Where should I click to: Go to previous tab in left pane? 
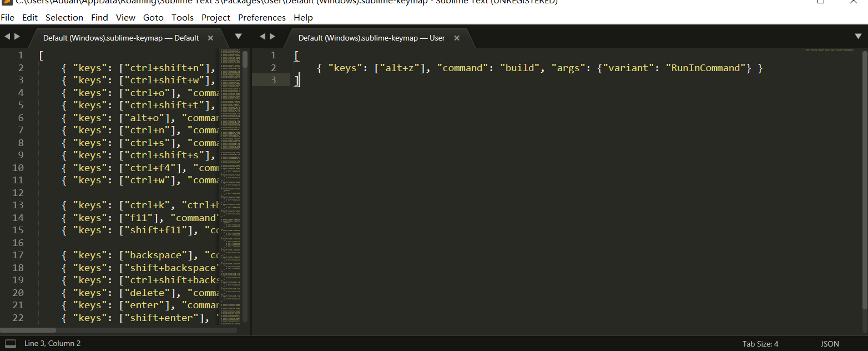tap(7, 37)
